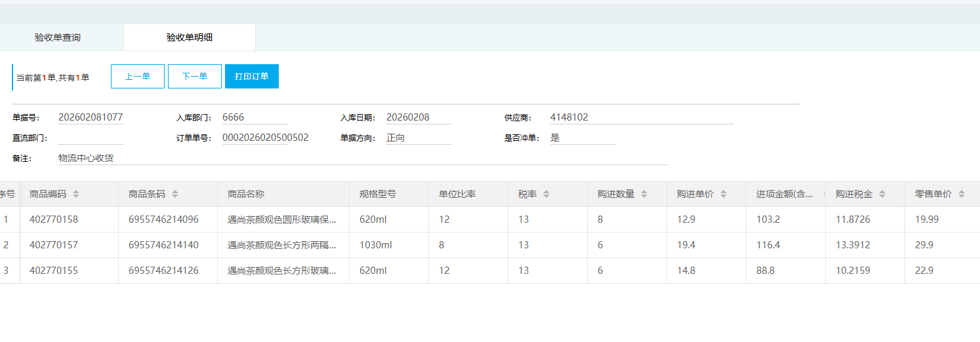The height and width of the screenshot is (342, 980).
Task: Focus the 入库部门 input field
Action: point(255,118)
